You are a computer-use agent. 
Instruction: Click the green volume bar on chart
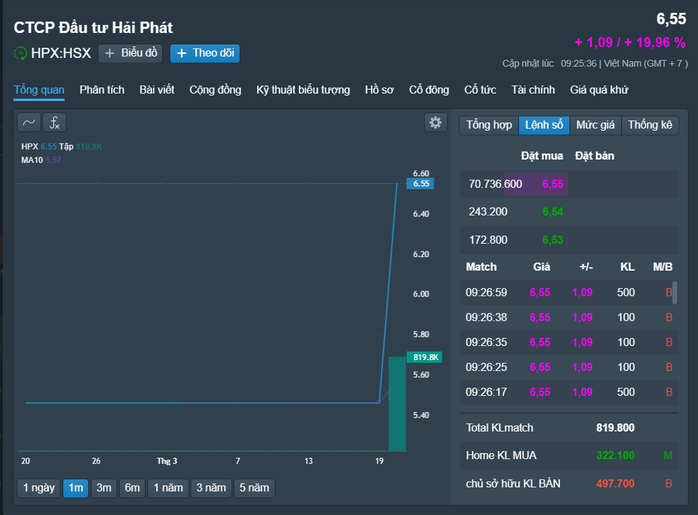[397, 404]
